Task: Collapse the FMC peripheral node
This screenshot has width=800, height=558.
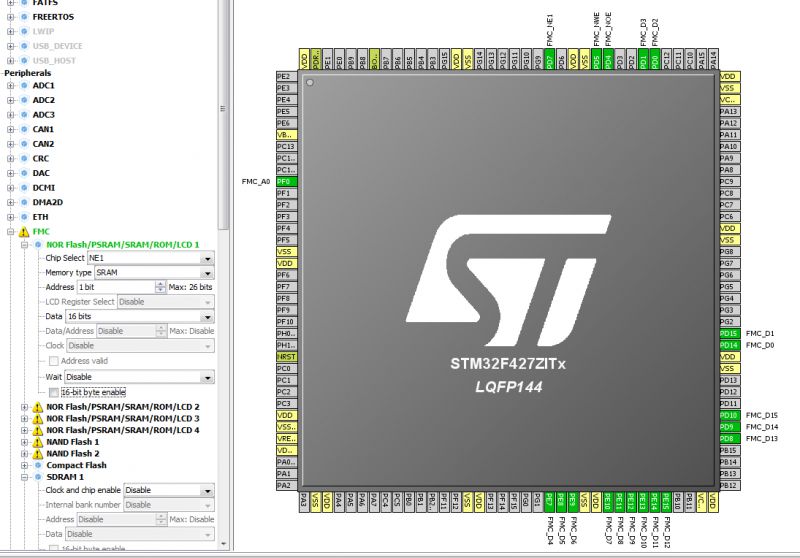Action: point(10,232)
